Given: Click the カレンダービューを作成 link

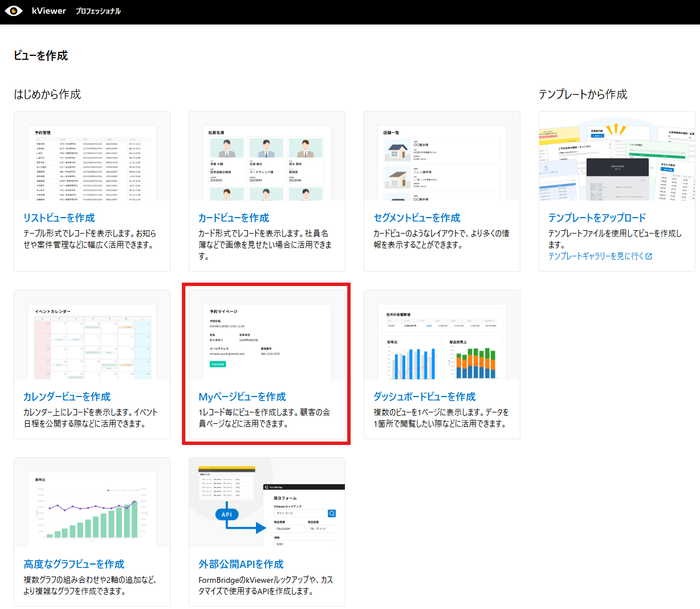Looking at the screenshot, I should (x=67, y=397).
